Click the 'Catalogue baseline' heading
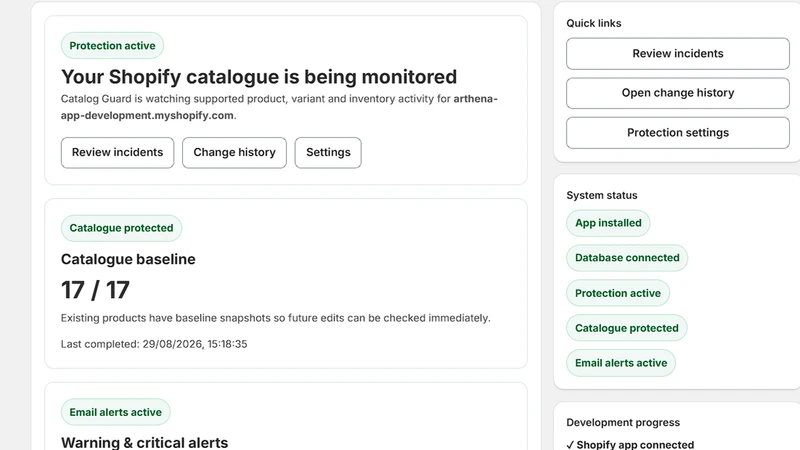This screenshot has width=800, height=450. click(128, 259)
